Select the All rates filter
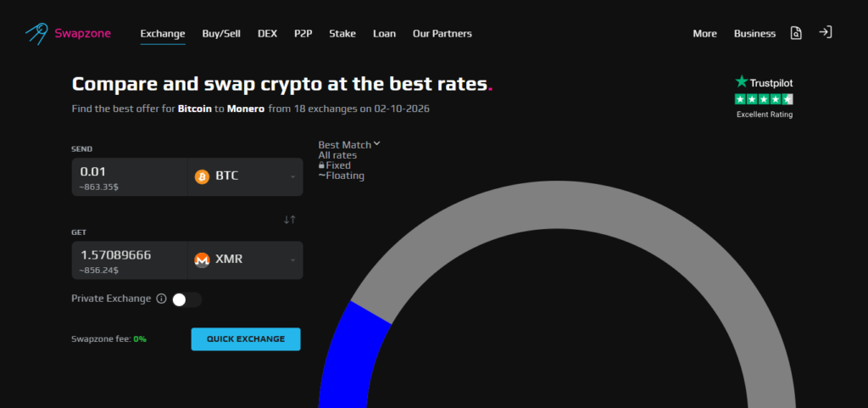Screen dimensions: 868x408 (337, 155)
